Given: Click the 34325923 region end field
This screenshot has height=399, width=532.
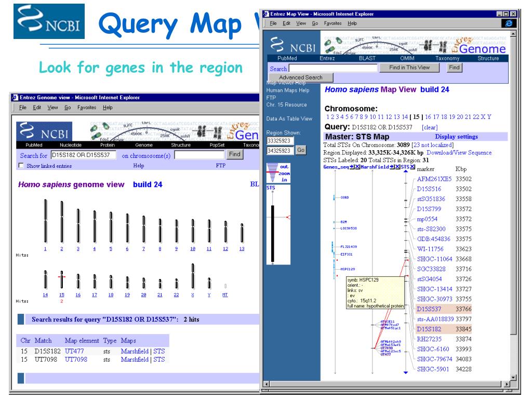Looking at the screenshot, I should 280,150.
